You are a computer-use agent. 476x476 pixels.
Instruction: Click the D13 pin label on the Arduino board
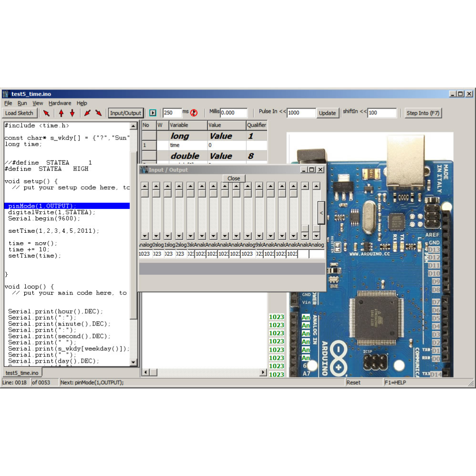434,249
